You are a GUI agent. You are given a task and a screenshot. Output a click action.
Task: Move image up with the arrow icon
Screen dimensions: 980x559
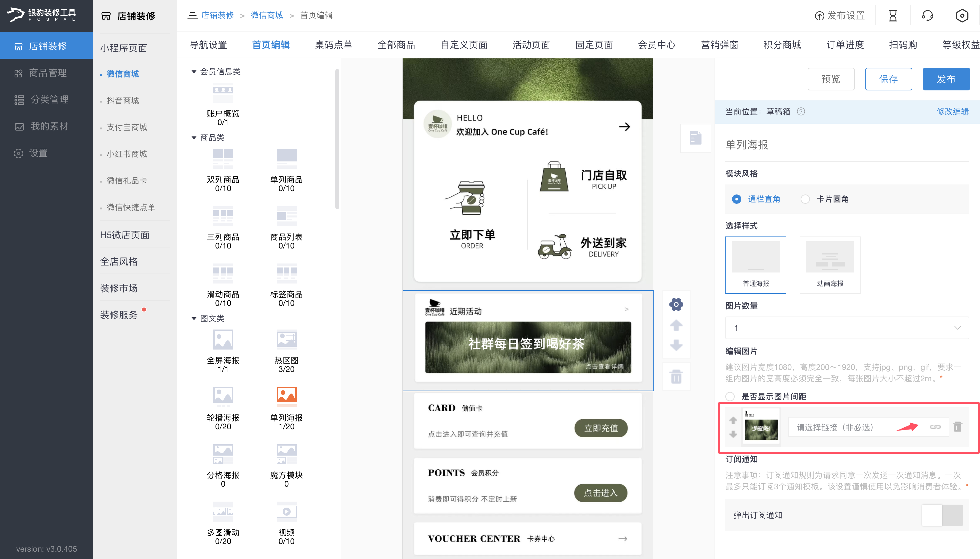pos(733,420)
